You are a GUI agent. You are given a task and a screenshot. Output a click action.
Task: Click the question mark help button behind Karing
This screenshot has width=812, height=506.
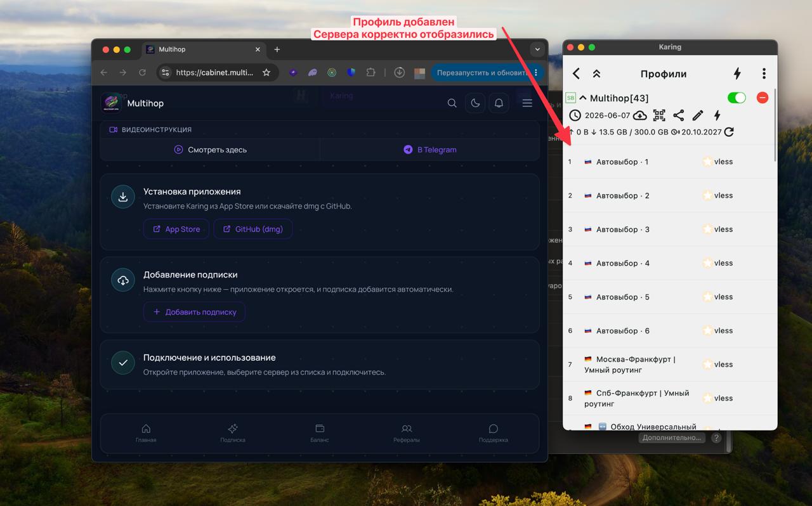(x=716, y=438)
